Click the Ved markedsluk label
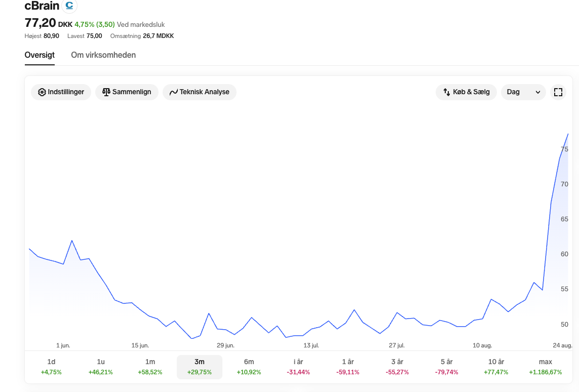The height and width of the screenshot is (392, 579). (x=141, y=25)
